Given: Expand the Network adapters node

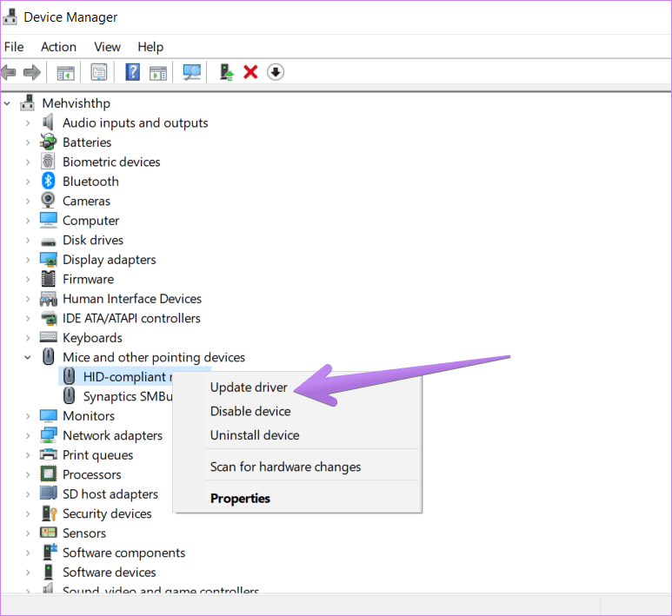Looking at the screenshot, I should pyautogui.click(x=28, y=435).
